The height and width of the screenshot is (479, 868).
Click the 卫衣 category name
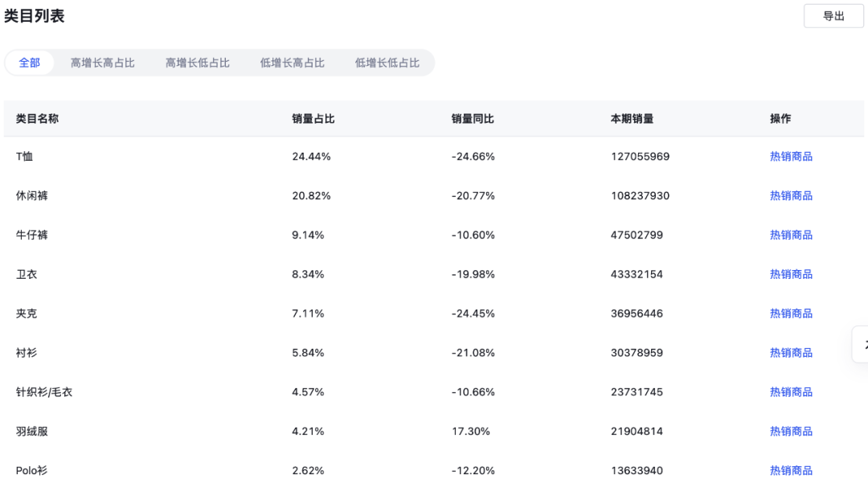[26, 275]
